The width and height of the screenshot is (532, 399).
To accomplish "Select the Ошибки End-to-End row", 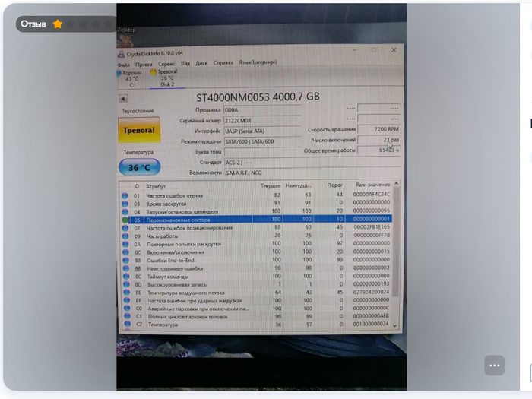I will 257,260.
